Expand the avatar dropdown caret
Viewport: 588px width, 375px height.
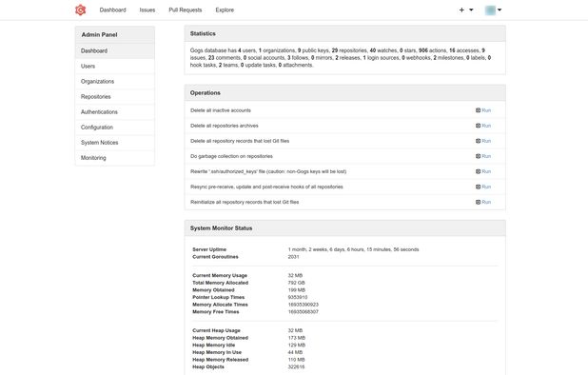(500, 10)
